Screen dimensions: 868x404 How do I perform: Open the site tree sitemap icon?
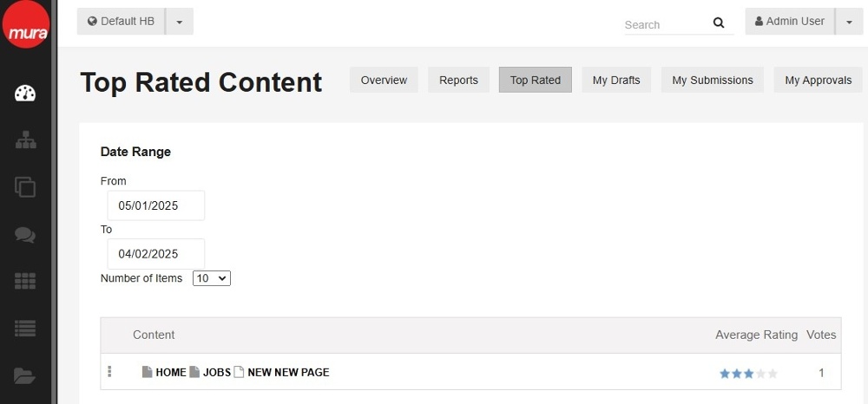25,140
